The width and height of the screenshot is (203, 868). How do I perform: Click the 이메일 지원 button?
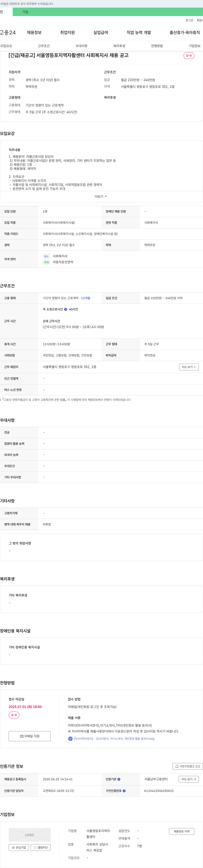coord(30,736)
